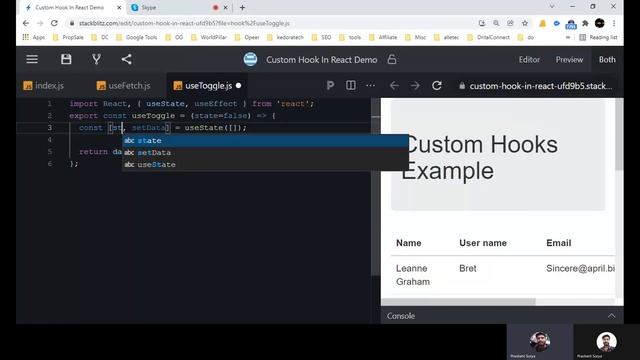Open the DritalConnect bookmark folder
The height and width of the screenshot is (360, 640).
489,37
